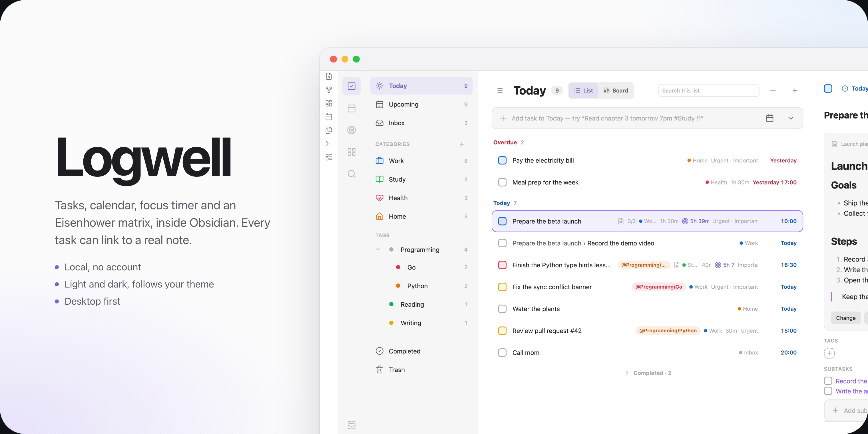The image size is (868, 434).
Task: Open command palette terminal icon
Action: tap(329, 144)
